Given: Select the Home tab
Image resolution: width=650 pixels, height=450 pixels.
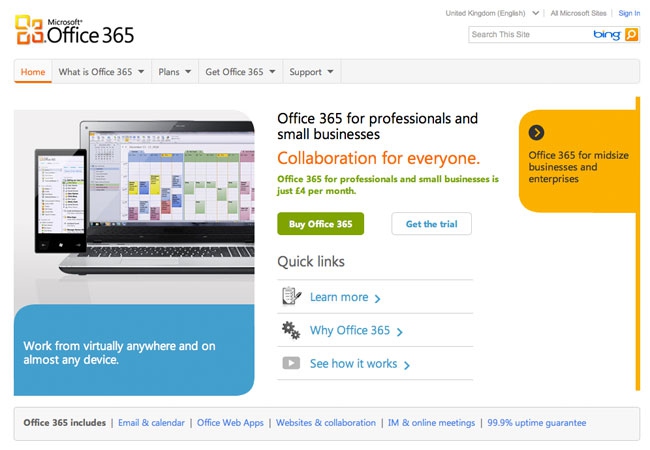Looking at the screenshot, I should (33, 72).
